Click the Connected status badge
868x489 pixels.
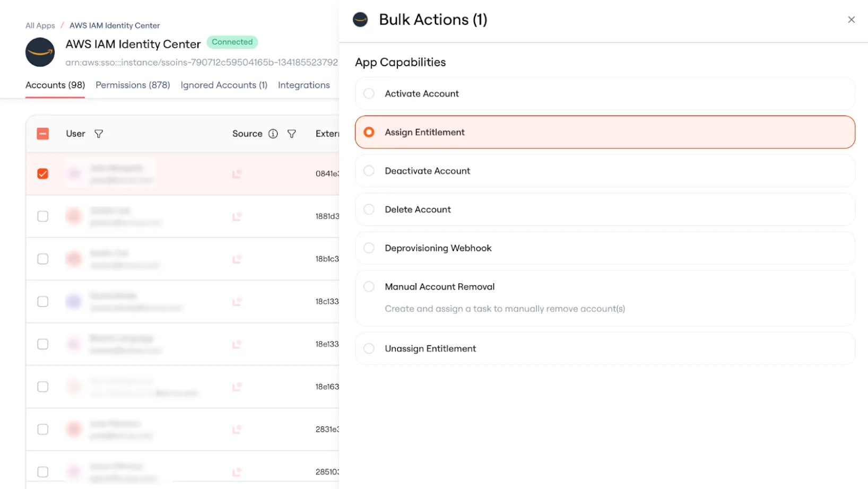click(x=232, y=42)
